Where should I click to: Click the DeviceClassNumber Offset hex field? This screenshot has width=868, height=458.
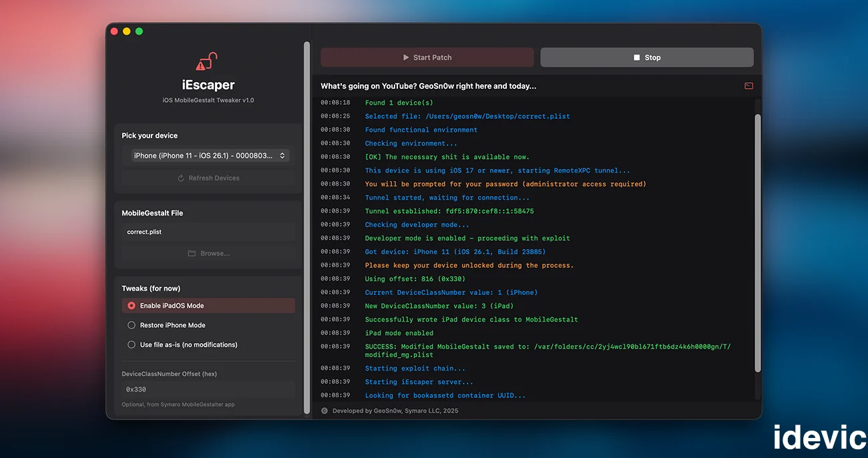point(208,389)
